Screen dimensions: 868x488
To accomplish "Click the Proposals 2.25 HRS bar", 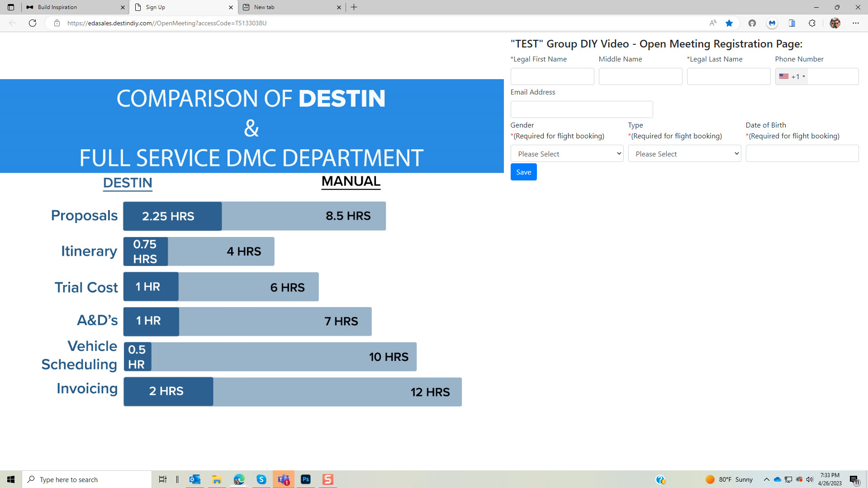I will point(172,216).
